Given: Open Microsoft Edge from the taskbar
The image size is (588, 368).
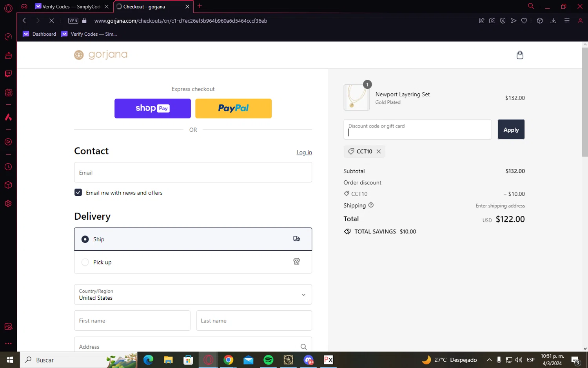Looking at the screenshot, I should [x=148, y=360].
